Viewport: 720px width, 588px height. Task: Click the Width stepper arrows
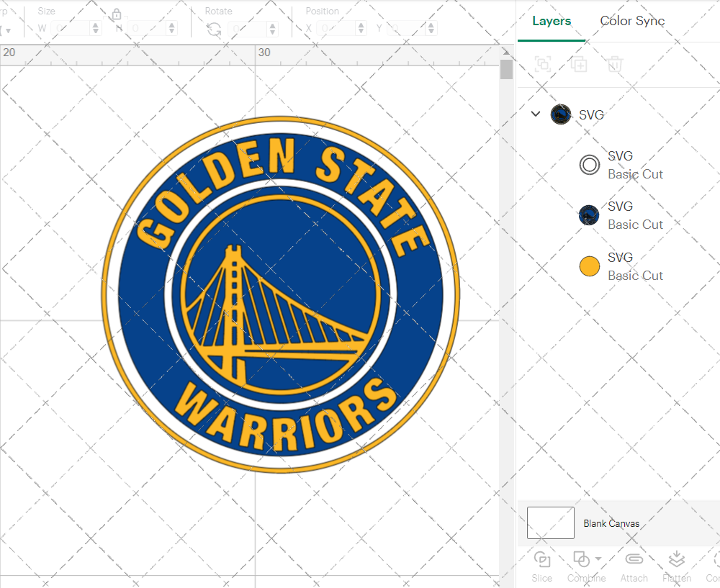[x=96, y=29]
